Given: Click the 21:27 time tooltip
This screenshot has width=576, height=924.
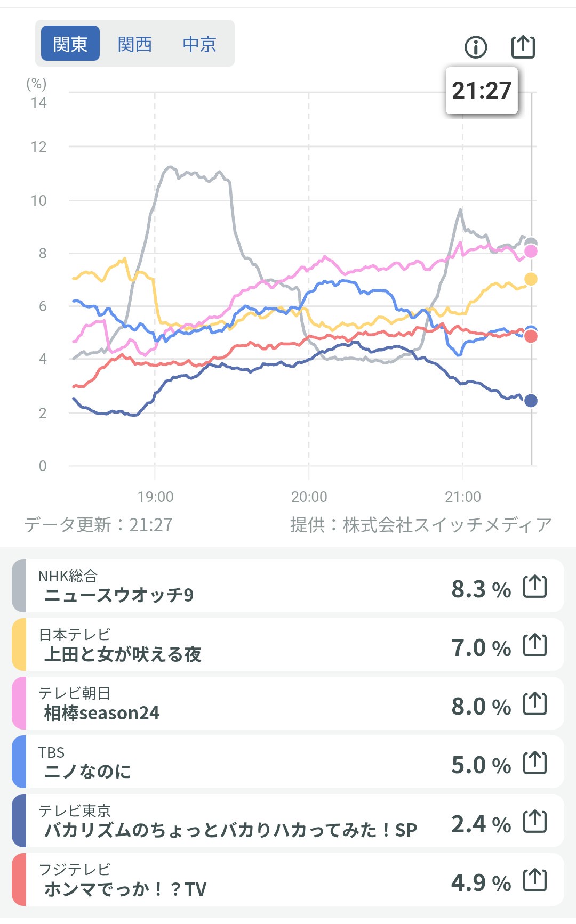Looking at the screenshot, I should pos(482,91).
